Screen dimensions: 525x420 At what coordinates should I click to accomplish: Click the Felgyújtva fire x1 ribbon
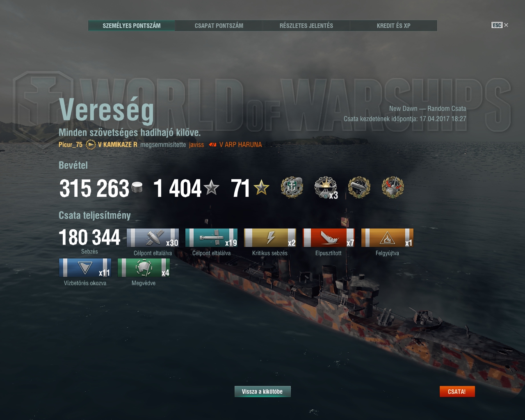coord(387,238)
